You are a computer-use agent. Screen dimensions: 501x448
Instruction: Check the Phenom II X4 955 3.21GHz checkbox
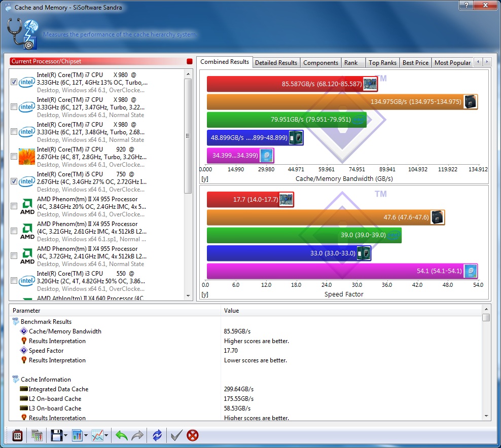[x=14, y=231]
